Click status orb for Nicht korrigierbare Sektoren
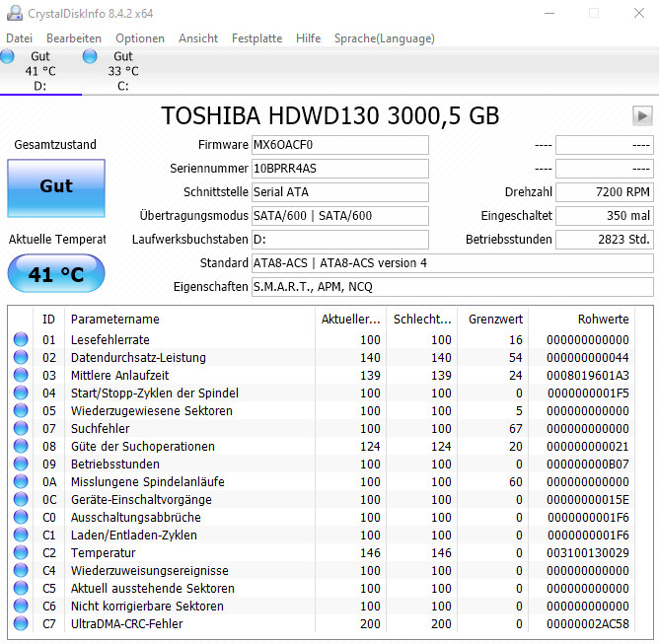 click(21, 606)
